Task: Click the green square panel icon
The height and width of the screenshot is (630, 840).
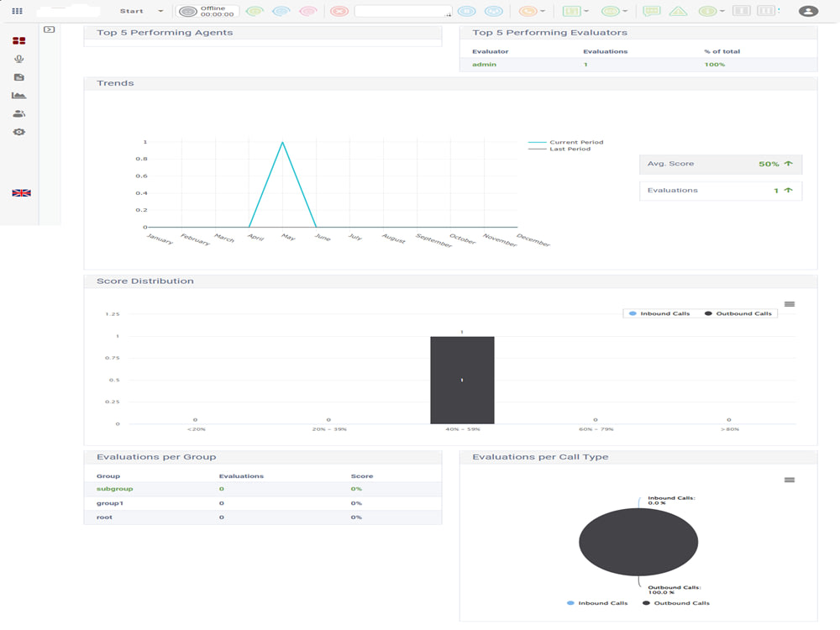Action: 571,11
